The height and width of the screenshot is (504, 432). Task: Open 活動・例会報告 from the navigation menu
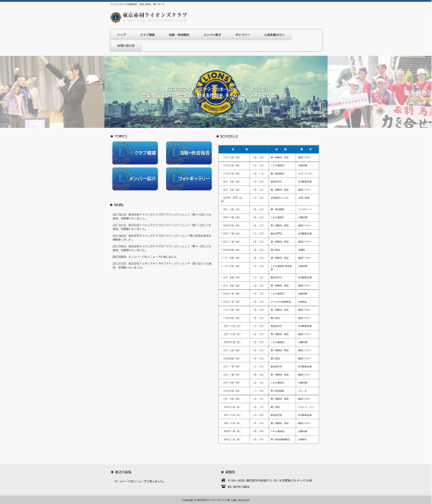[179, 34]
